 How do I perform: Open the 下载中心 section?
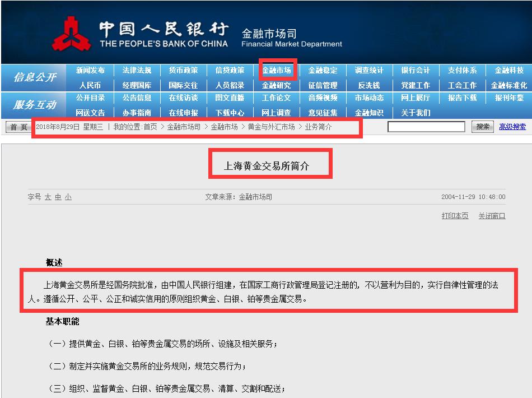(x=231, y=112)
